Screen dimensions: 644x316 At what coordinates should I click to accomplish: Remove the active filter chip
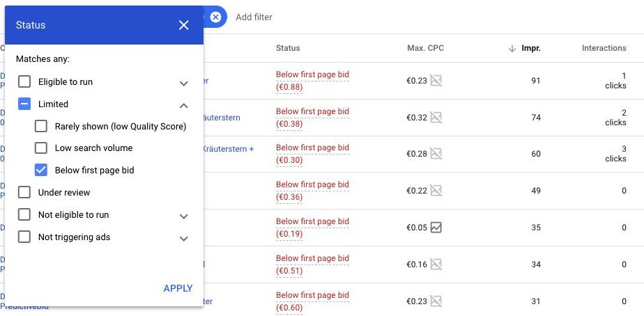(x=215, y=17)
